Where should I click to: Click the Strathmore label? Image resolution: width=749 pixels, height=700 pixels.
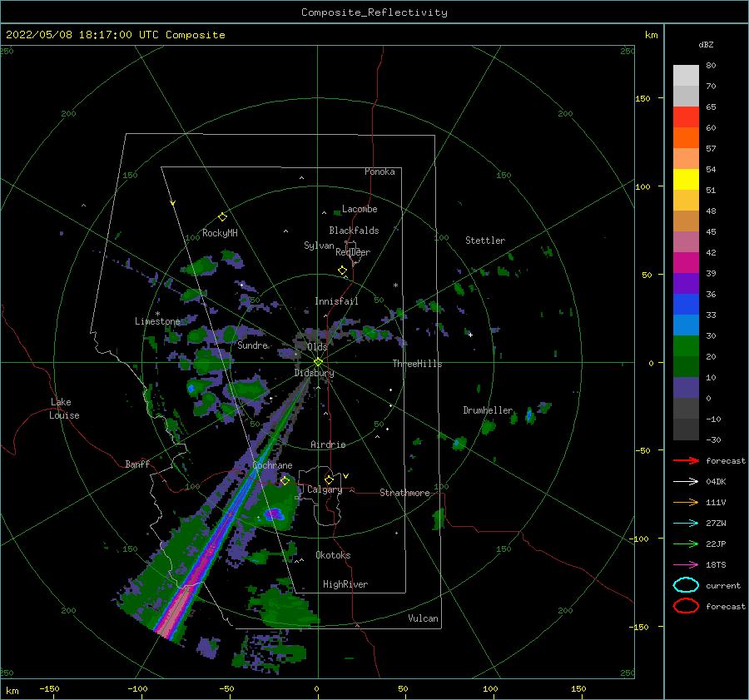(x=404, y=493)
